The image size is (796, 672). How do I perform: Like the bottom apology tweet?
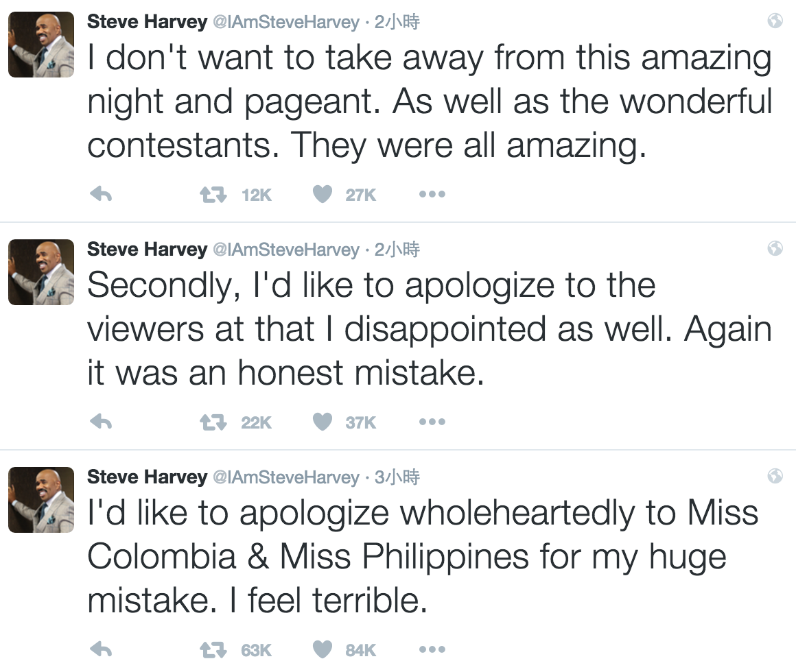(321, 649)
